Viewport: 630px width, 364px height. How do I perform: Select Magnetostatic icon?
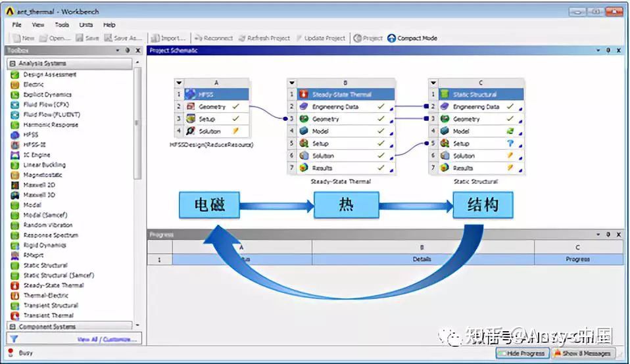tap(15, 175)
